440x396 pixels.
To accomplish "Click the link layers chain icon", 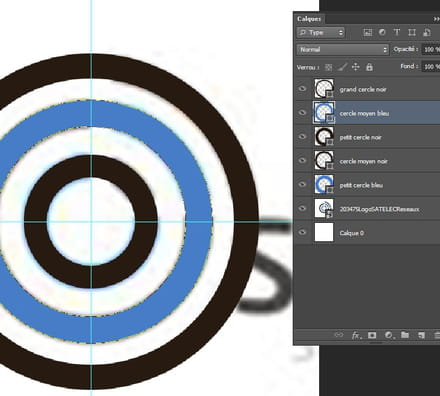I will (338, 335).
